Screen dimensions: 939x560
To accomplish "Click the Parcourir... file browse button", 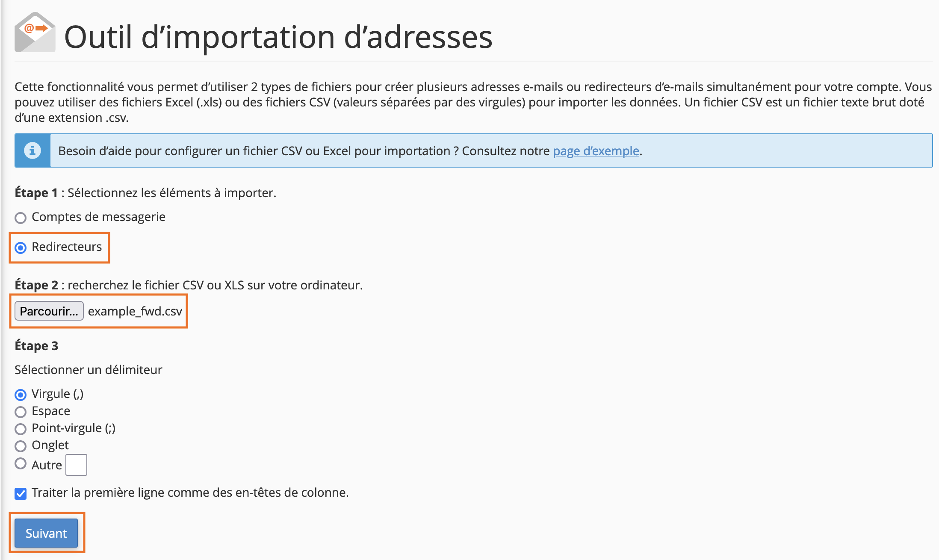I will tap(49, 311).
